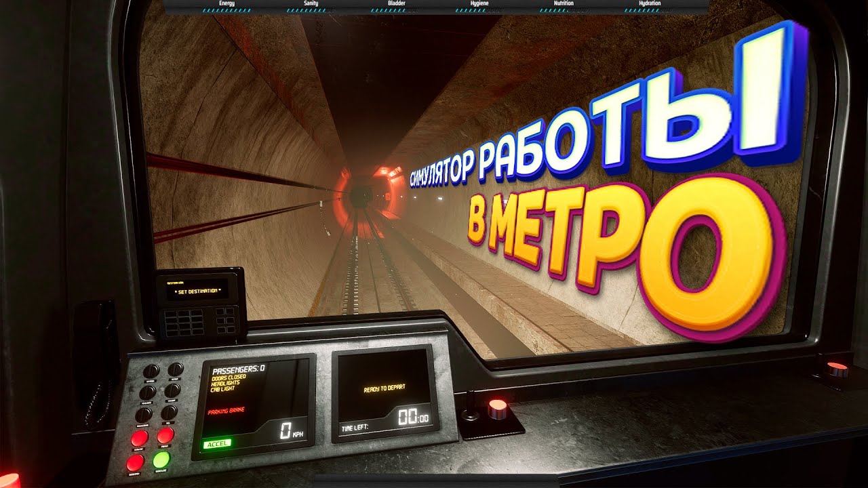Click the TIME LEFT label
This screenshot has width=868, height=488.
(356, 428)
